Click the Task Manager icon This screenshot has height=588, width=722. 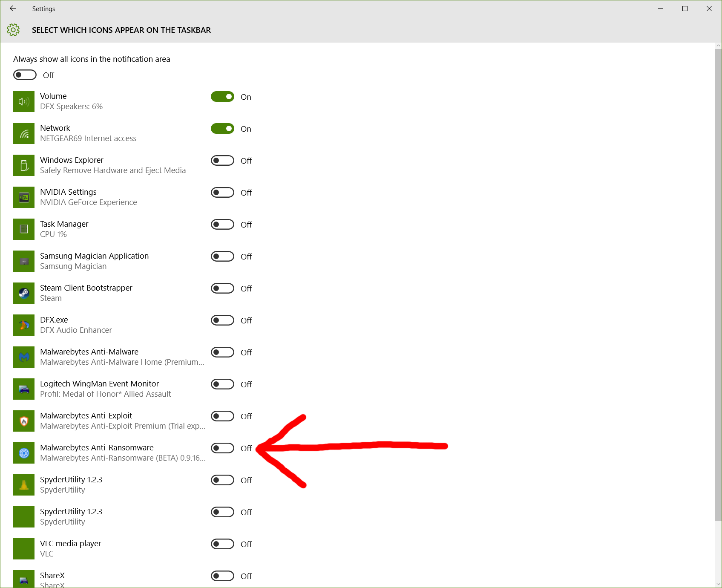point(24,229)
